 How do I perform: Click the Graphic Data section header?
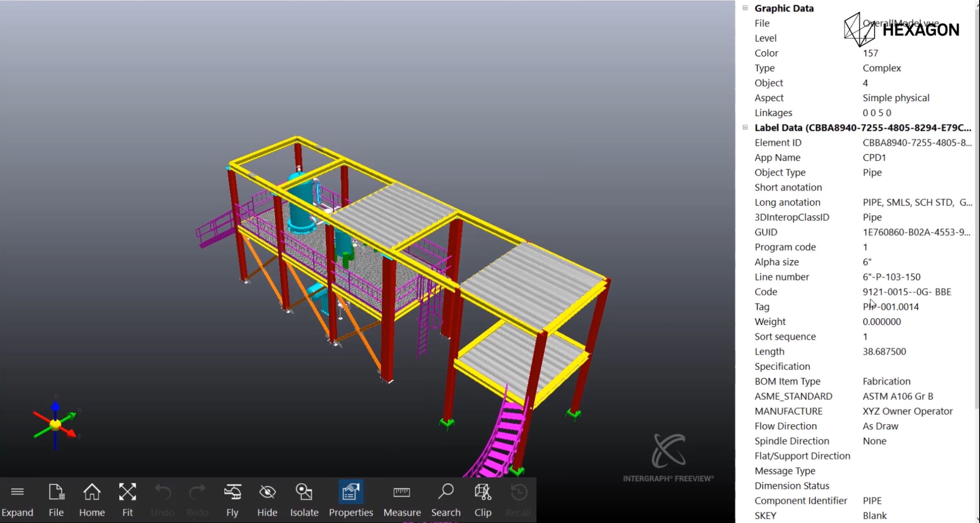pyautogui.click(x=784, y=8)
